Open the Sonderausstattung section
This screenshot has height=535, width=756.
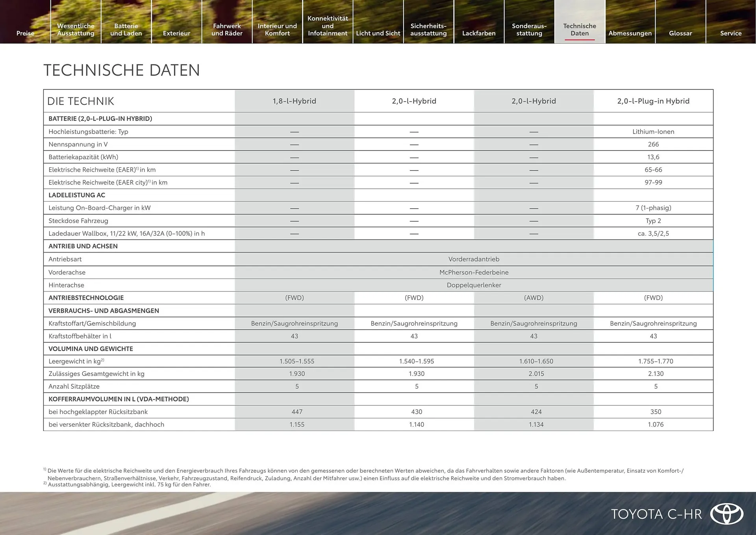coord(529,30)
